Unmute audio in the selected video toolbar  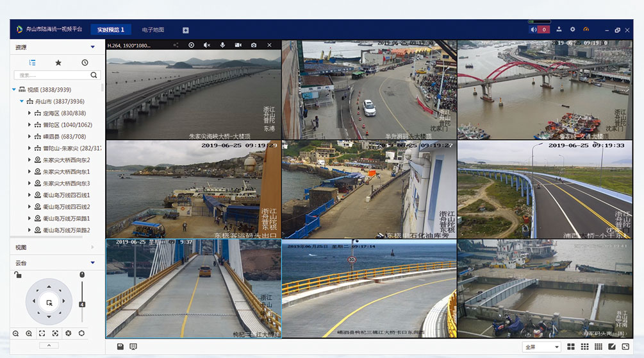point(206,46)
